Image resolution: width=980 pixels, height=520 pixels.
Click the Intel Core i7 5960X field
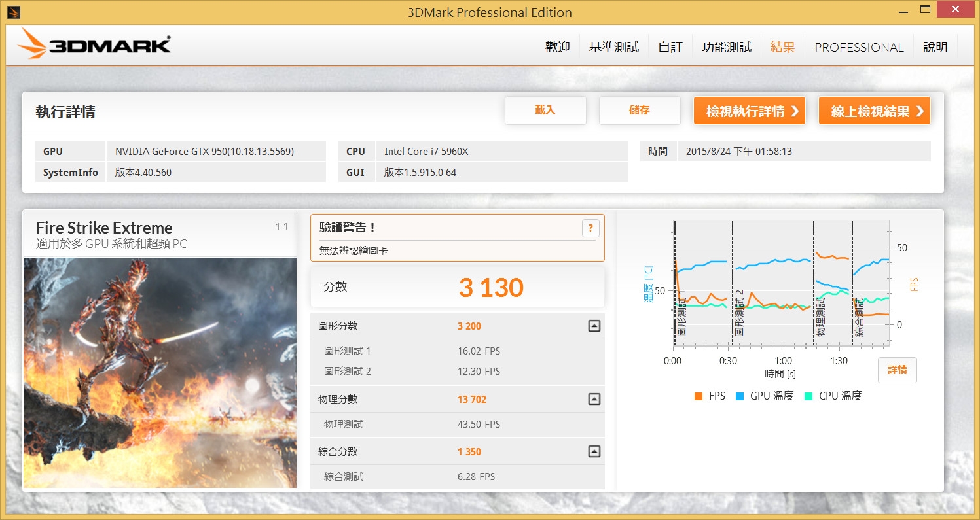(x=501, y=151)
